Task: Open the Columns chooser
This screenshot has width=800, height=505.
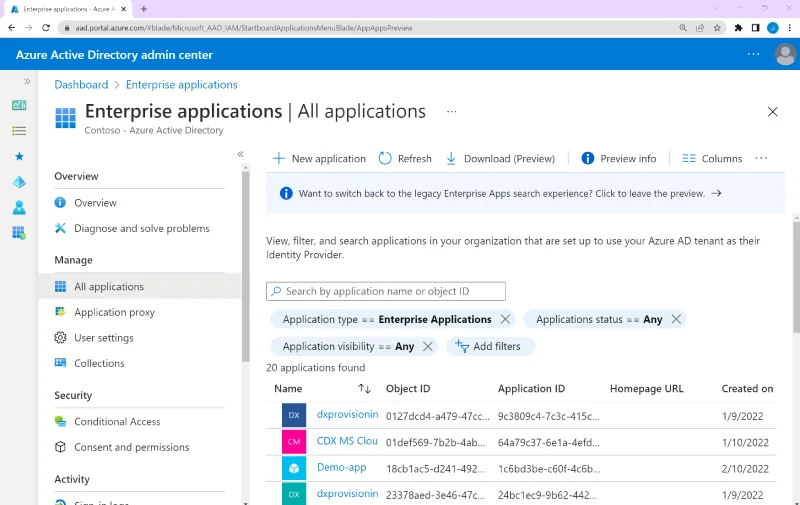Action: click(x=712, y=158)
